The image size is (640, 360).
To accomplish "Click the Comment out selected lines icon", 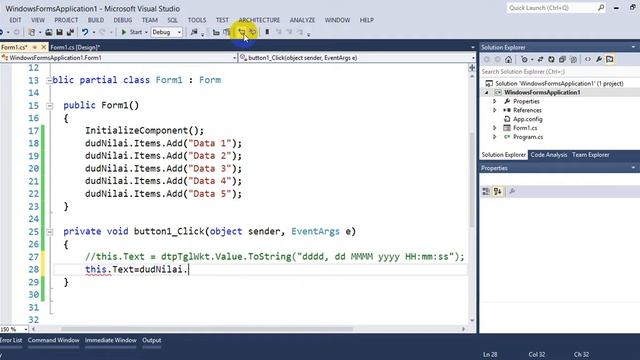I will [242, 32].
